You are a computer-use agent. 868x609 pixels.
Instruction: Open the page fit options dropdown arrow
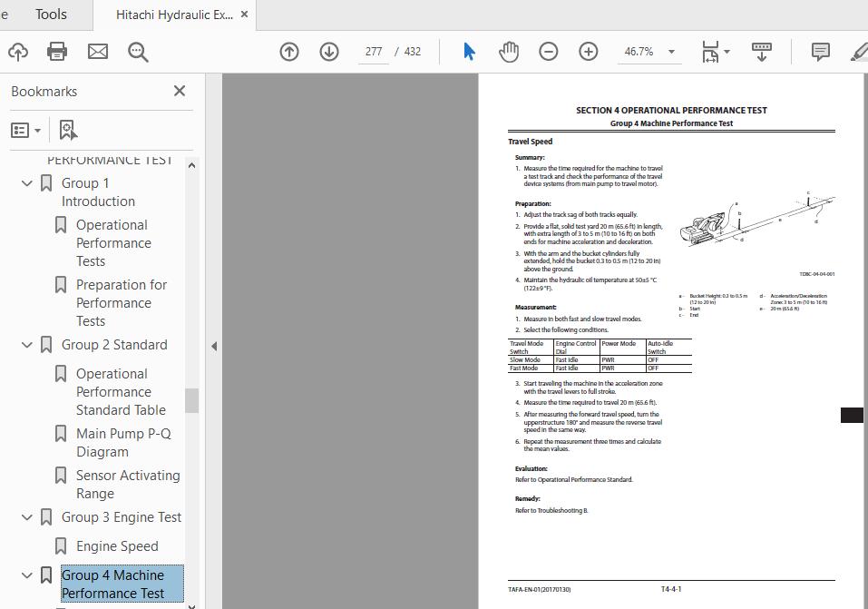pos(727,52)
